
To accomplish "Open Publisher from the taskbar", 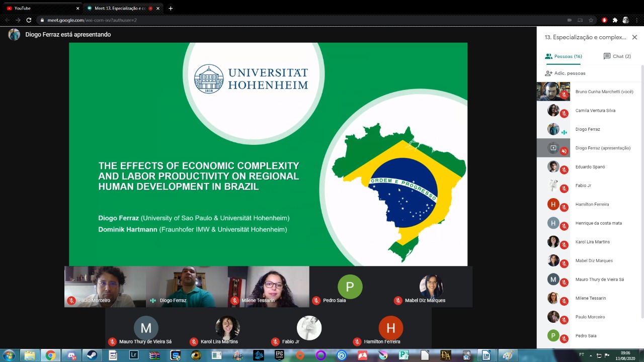I will (x=404, y=355).
